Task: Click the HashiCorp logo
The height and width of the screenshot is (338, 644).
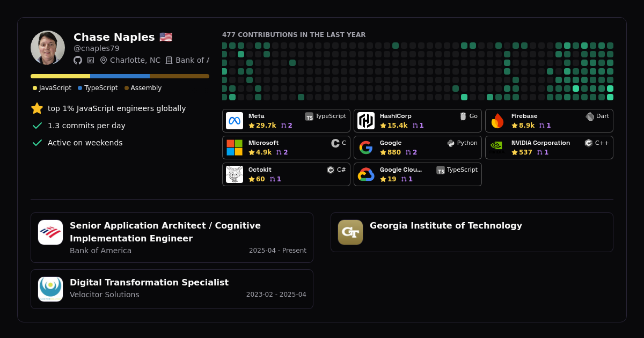Action: [x=366, y=120]
